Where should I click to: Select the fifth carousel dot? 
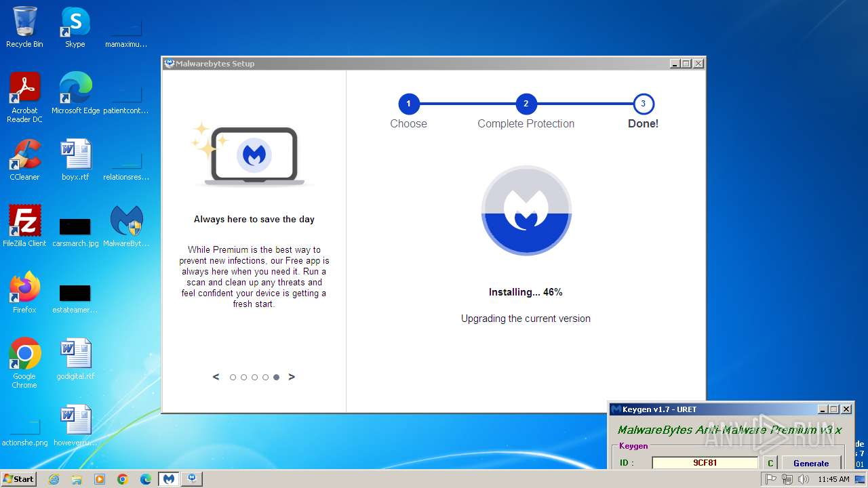tap(276, 378)
